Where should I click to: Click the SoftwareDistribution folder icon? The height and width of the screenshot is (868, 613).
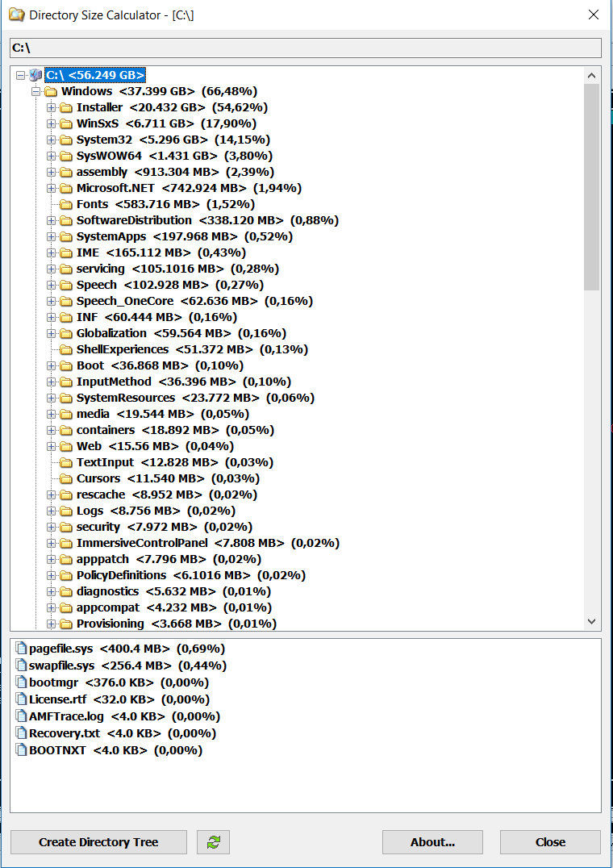tap(66, 220)
